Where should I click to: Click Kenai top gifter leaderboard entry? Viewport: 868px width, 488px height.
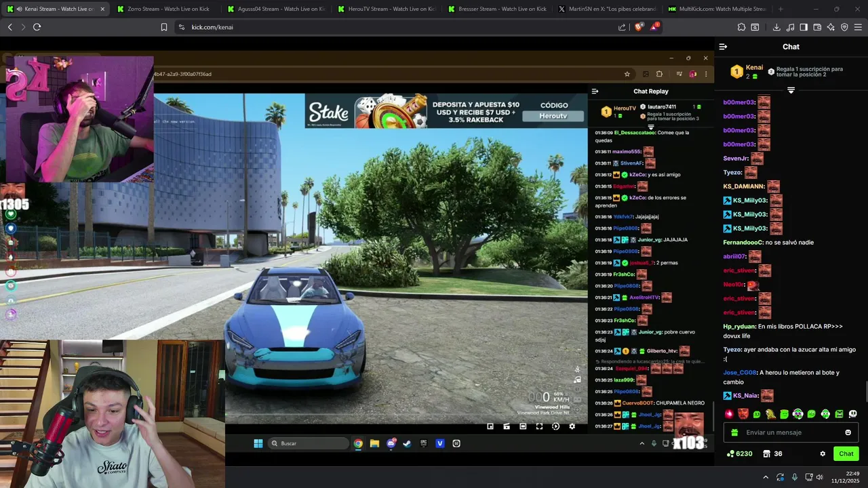point(746,71)
